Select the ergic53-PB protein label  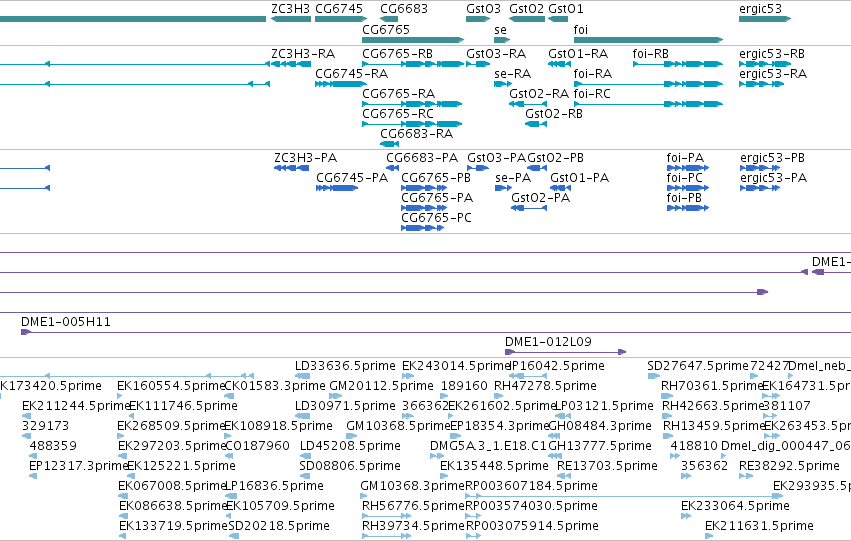tap(772, 158)
